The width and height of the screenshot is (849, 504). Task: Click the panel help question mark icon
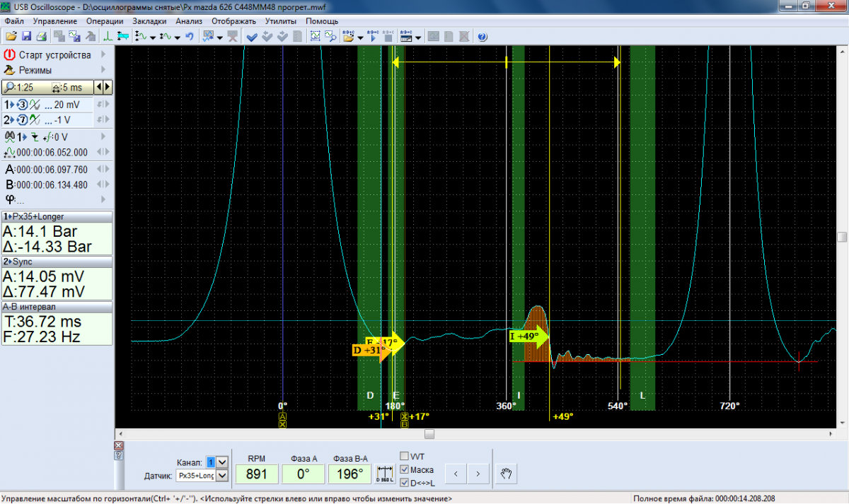(x=118, y=455)
